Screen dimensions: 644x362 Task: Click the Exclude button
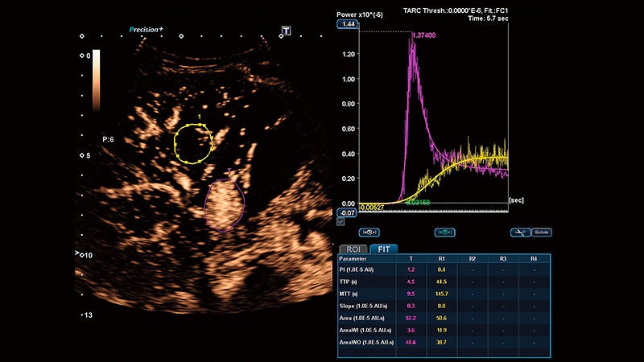point(541,232)
